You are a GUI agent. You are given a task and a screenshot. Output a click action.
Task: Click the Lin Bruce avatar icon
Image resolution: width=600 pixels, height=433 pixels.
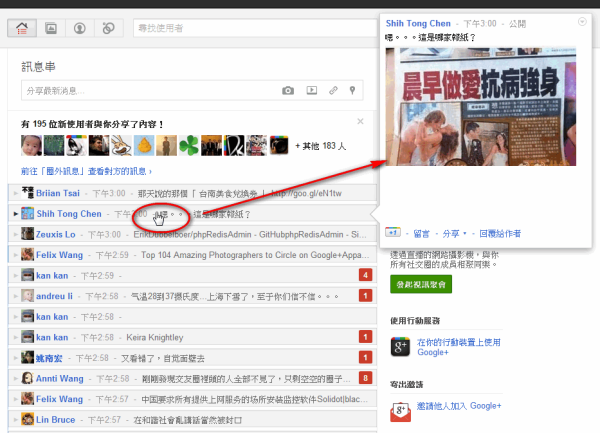click(x=27, y=420)
